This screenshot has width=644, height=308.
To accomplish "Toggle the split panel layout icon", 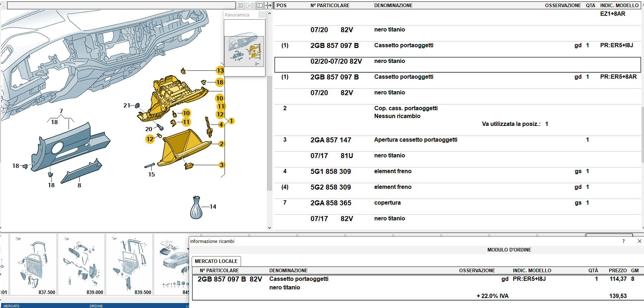I will tap(260, 5).
